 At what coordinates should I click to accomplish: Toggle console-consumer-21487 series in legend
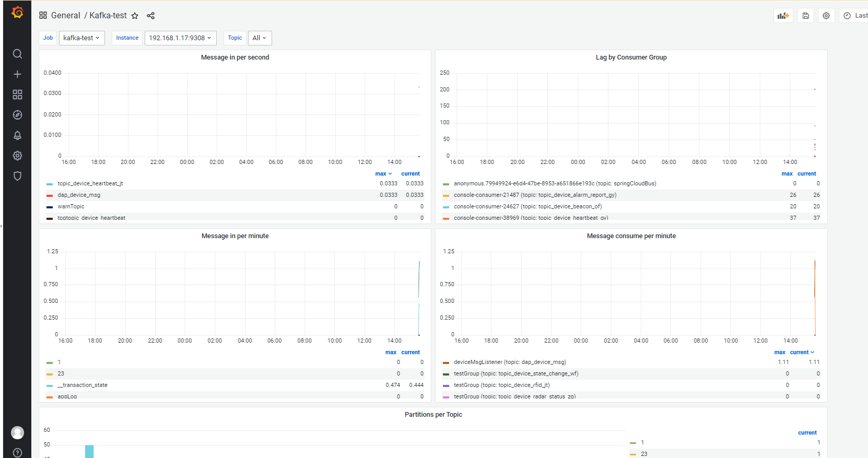(535, 195)
